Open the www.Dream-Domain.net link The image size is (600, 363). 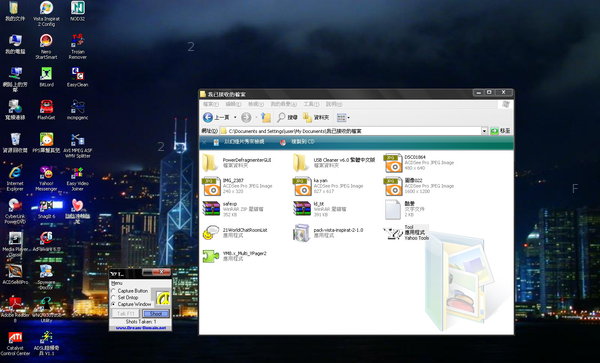point(141,328)
